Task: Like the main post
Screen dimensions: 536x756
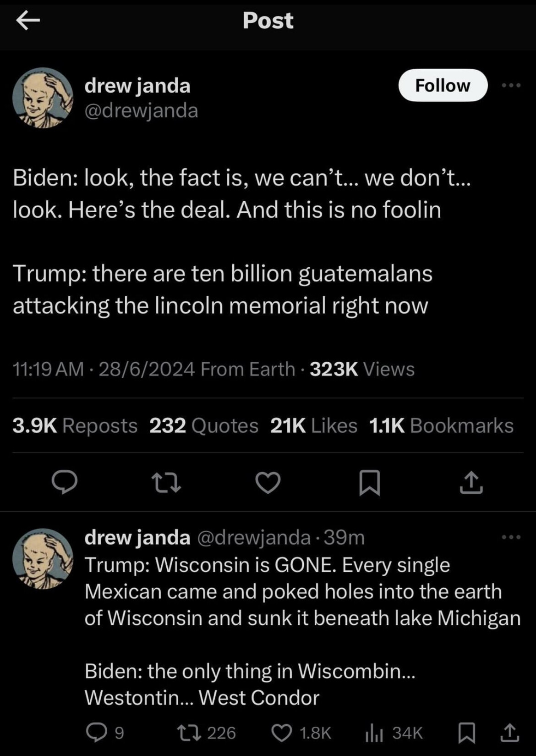Action: [268, 483]
